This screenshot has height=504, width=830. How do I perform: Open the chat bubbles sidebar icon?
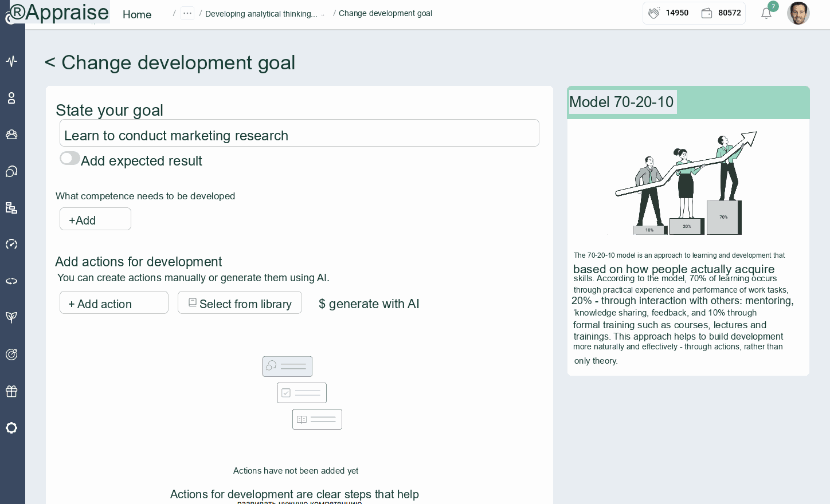point(11,171)
